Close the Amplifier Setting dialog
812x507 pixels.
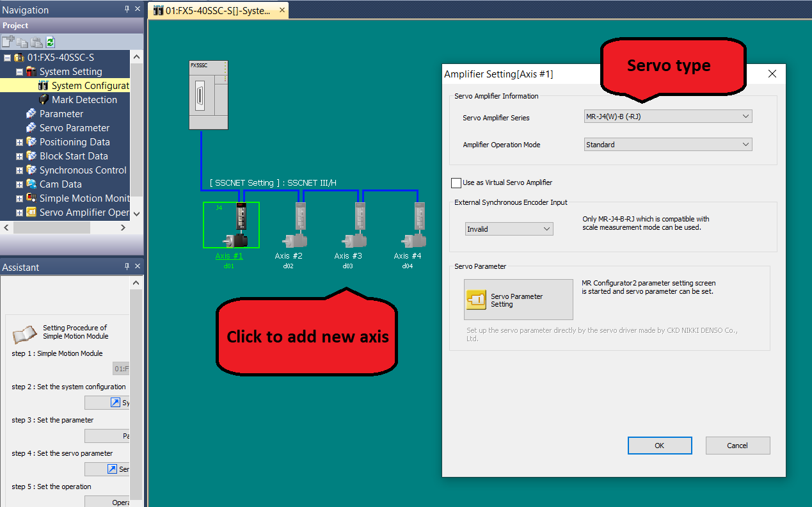click(772, 74)
